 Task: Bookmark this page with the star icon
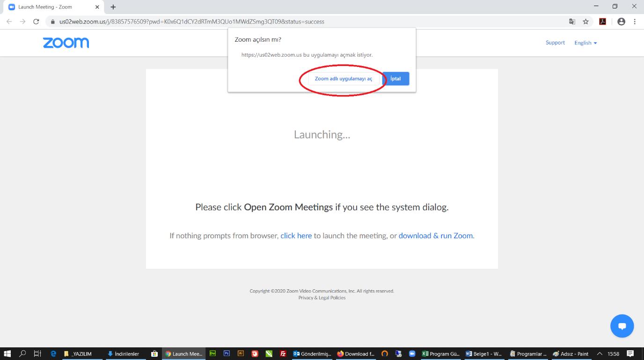[x=585, y=22]
